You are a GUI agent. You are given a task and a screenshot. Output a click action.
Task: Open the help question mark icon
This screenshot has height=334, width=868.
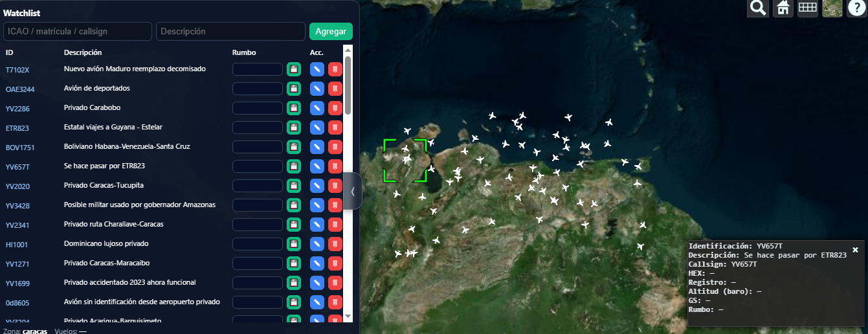tap(857, 8)
